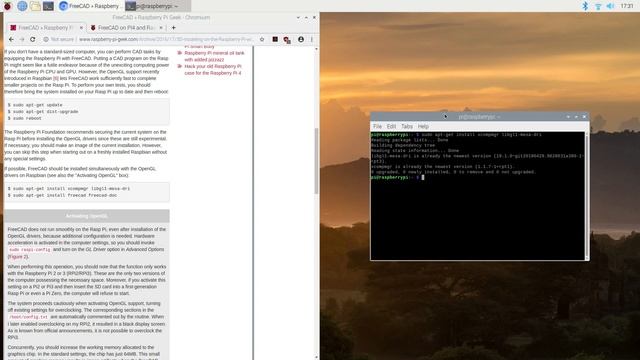Open the File Manager from the panel

pyautogui.click(x=35, y=6)
